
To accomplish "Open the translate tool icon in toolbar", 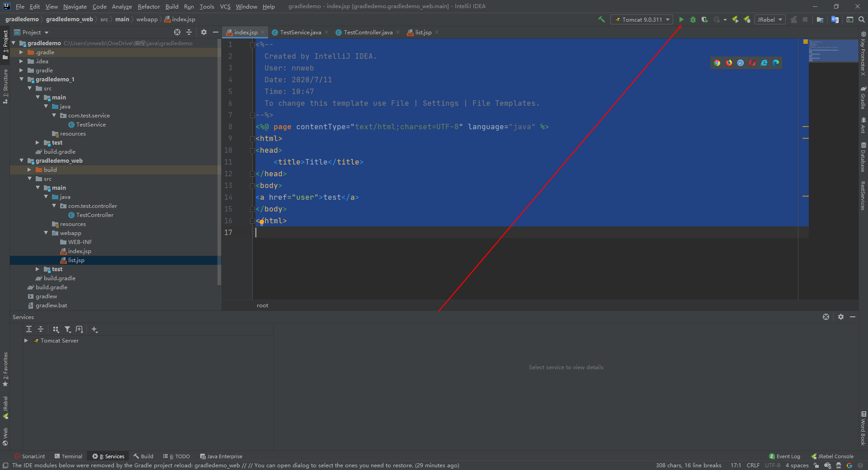I will click(x=835, y=19).
